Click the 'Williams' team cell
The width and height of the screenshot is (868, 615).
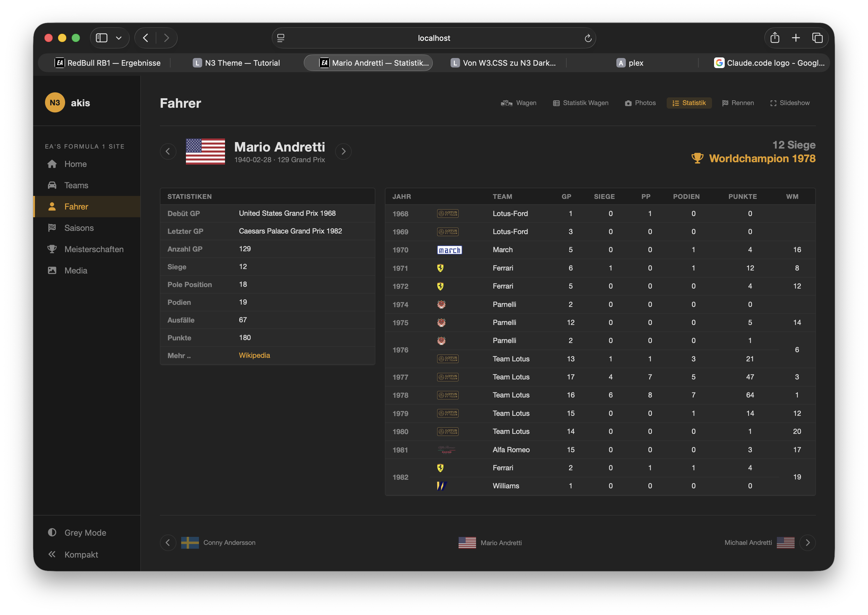click(x=506, y=486)
